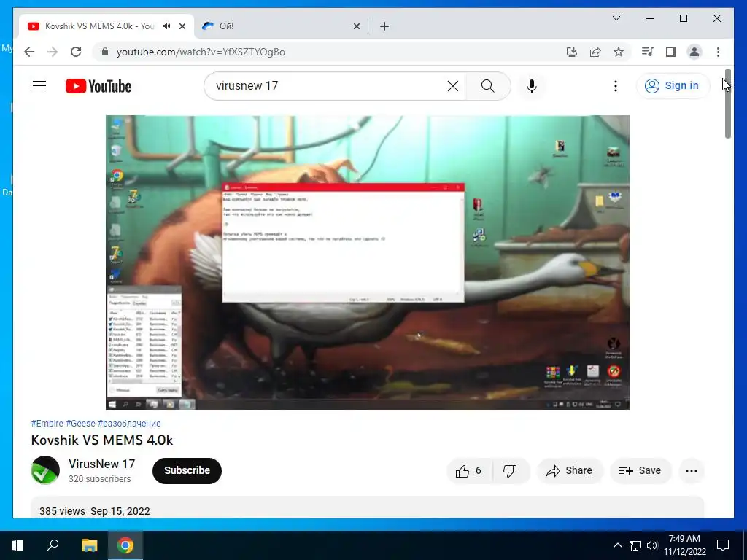Screen dimensions: 747x560
Task: Open the #Empire hashtag
Action: click(47, 424)
